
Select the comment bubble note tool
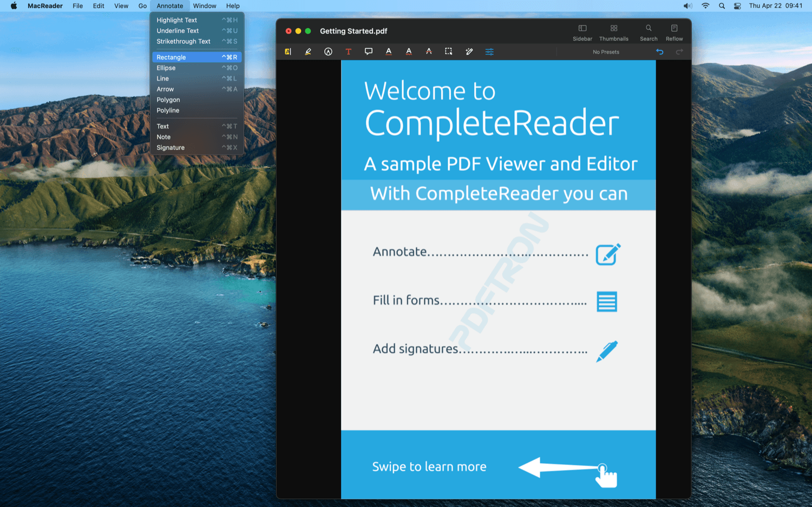click(369, 52)
